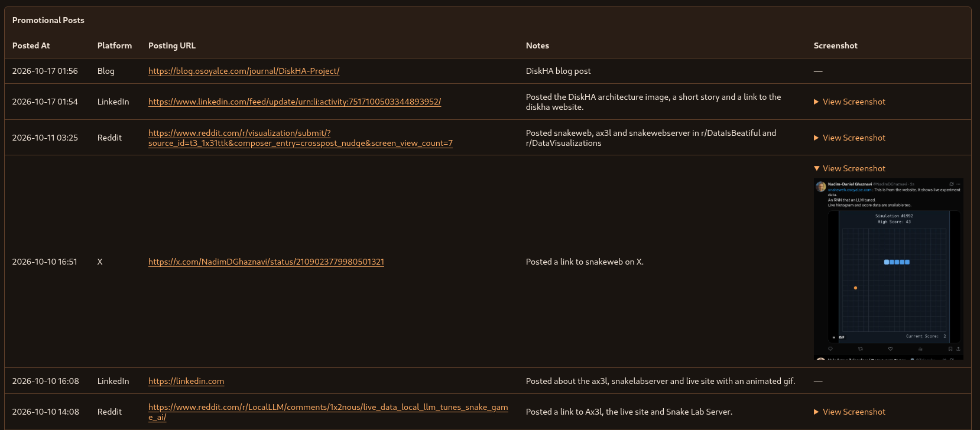Viewport: 980px width, 430px height.
Task: Open the Reddit r/LocalLLM comments link
Action: (x=328, y=412)
